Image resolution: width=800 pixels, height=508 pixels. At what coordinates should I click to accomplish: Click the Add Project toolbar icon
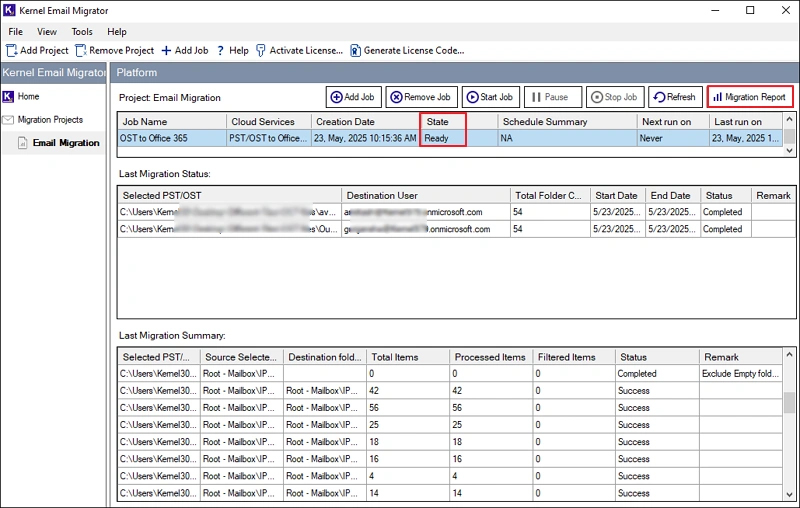point(11,50)
